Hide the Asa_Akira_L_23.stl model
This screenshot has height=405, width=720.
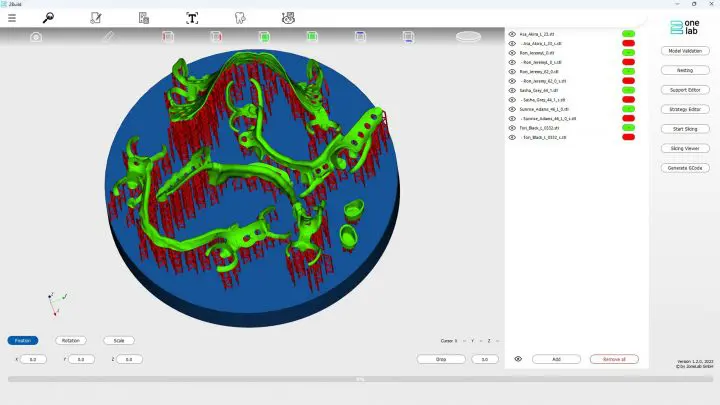(512, 34)
